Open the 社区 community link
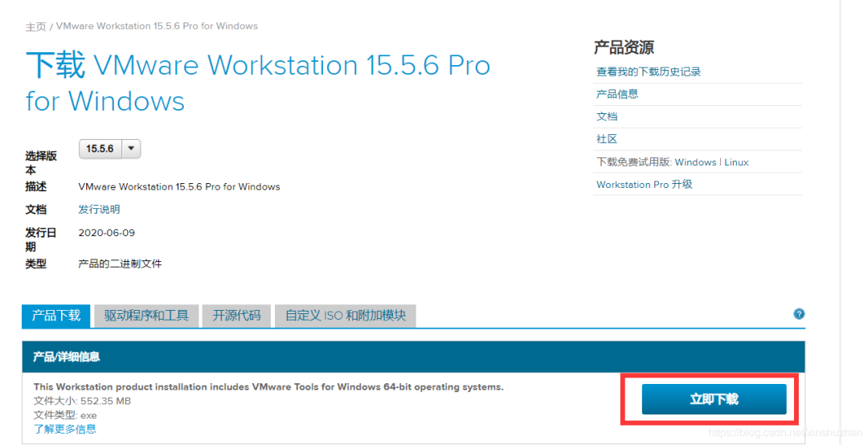868x445 pixels. coord(607,139)
